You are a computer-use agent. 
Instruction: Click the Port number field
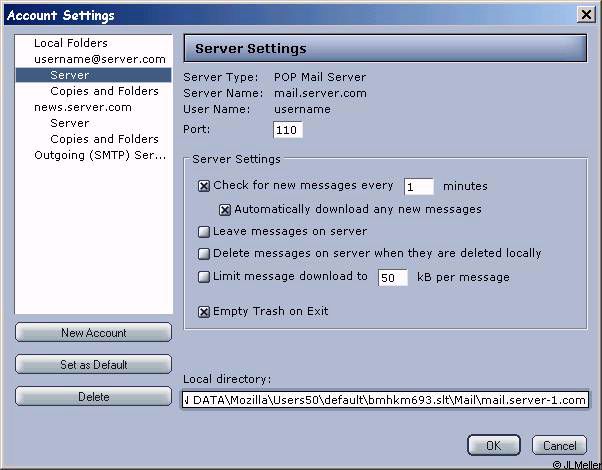tap(288, 130)
